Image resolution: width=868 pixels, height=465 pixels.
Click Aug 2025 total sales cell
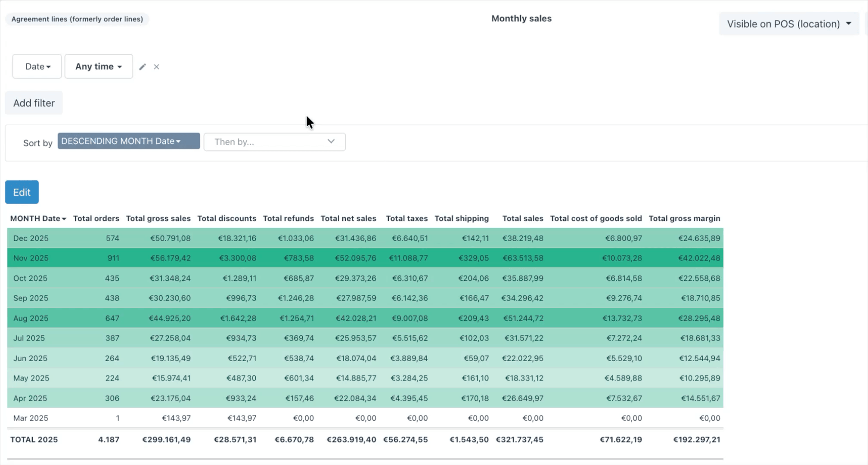(x=523, y=318)
